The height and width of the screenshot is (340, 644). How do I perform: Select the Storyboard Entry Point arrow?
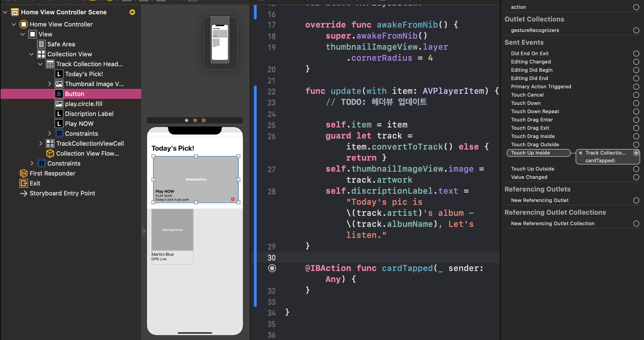(x=24, y=193)
